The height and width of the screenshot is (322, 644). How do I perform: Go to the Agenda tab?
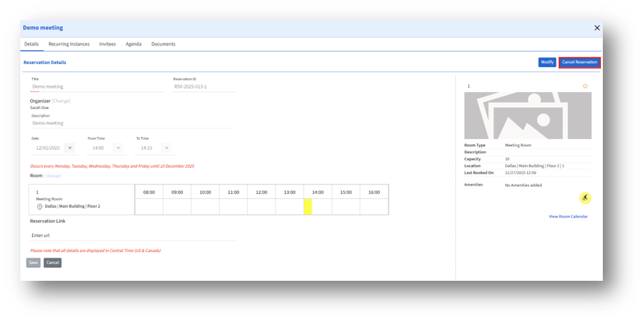coord(134,44)
